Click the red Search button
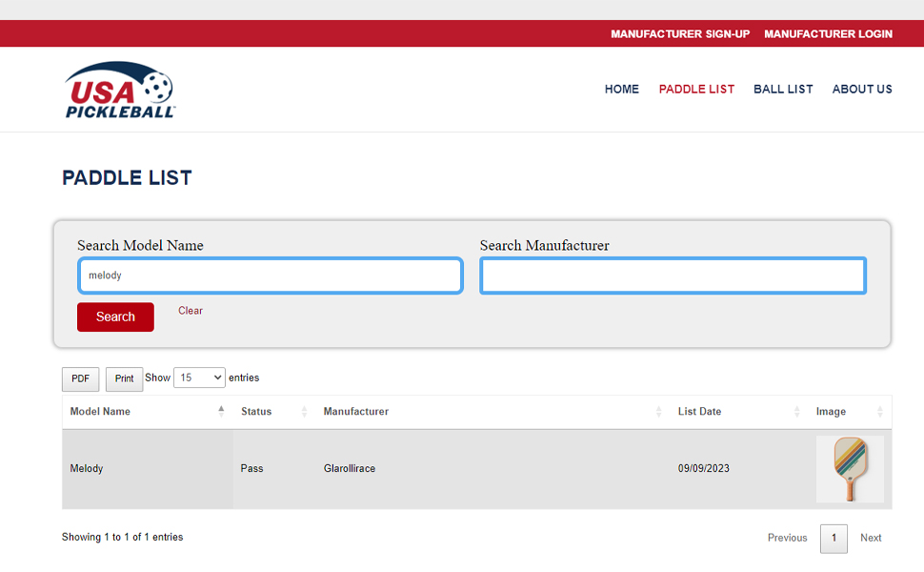This screenshot has width=924, height=572. (x=115, y=317)
